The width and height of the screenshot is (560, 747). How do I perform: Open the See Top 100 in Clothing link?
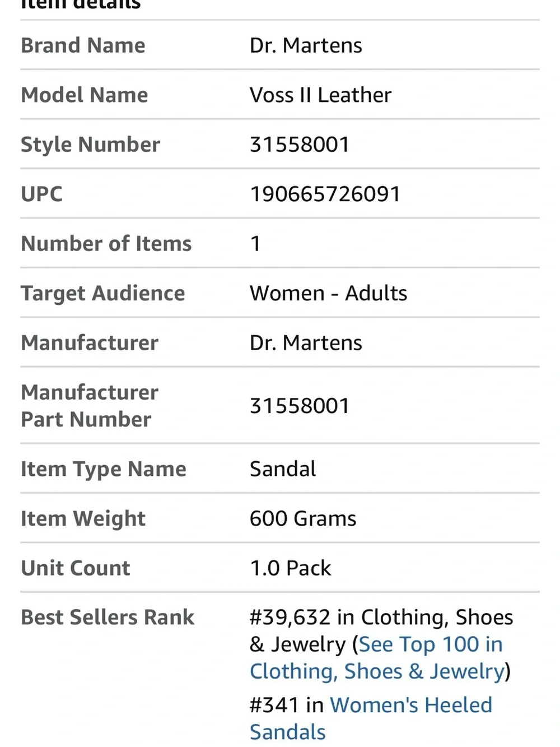(x=376, y=658)
